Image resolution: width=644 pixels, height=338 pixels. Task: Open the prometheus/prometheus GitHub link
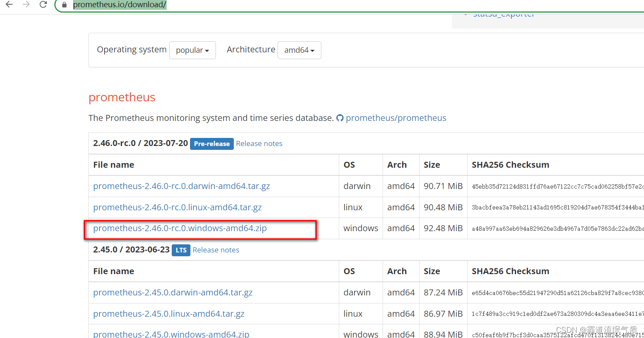click(x=396, y=118)
